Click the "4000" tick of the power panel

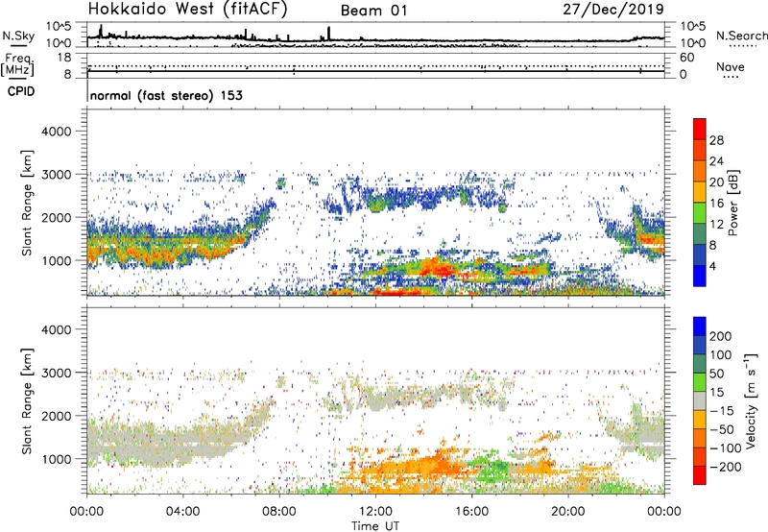(56, 132)
